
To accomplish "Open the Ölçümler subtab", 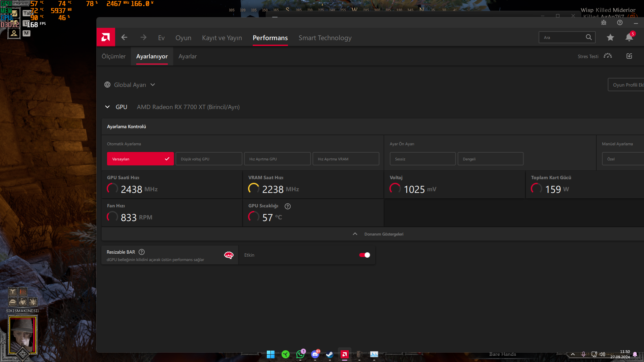I will (113, 56).
